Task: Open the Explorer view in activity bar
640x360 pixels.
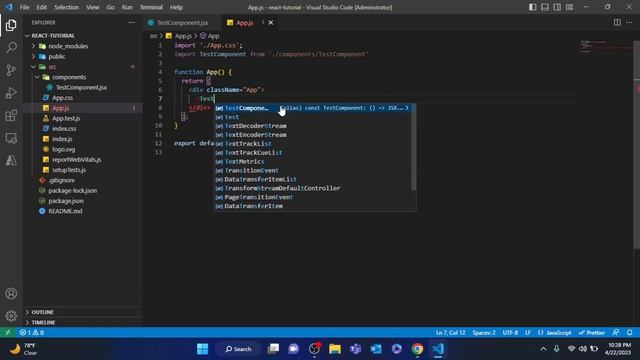Action: (11, 25)
